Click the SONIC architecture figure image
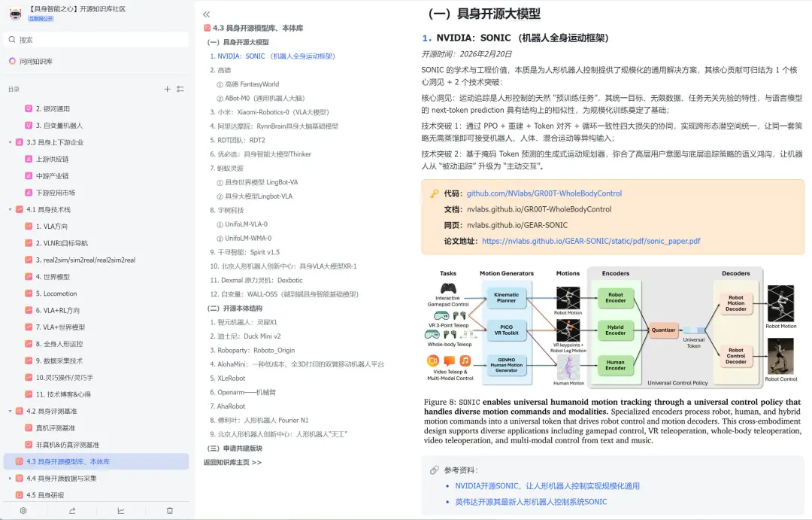 (x=611, y=327)
